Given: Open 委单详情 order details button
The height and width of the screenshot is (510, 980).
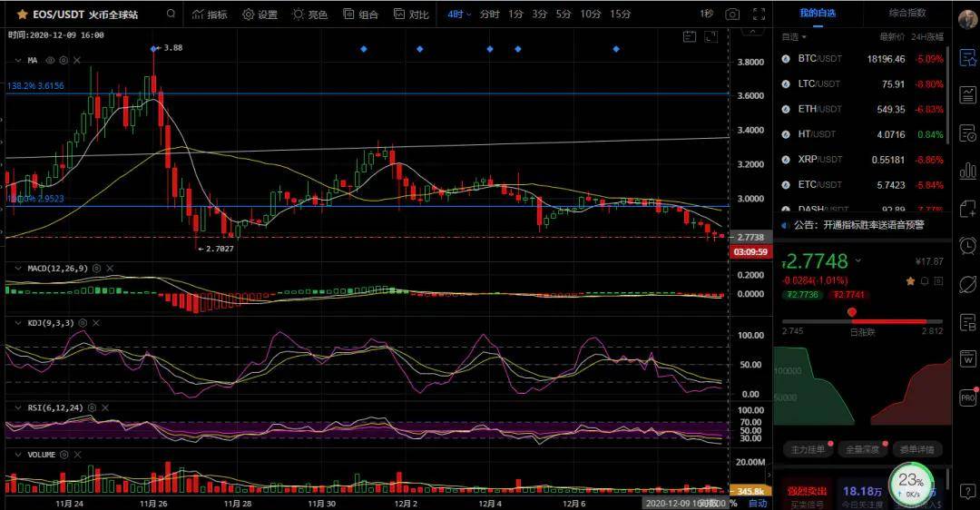Looking at the screenshot, I should [x=916, y=449].
